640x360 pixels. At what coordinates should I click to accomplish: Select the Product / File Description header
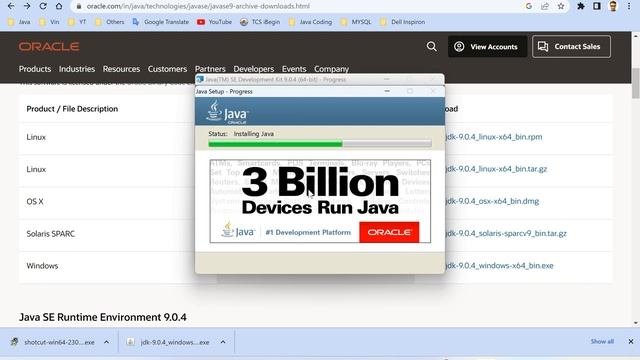(x=72, y=109)
